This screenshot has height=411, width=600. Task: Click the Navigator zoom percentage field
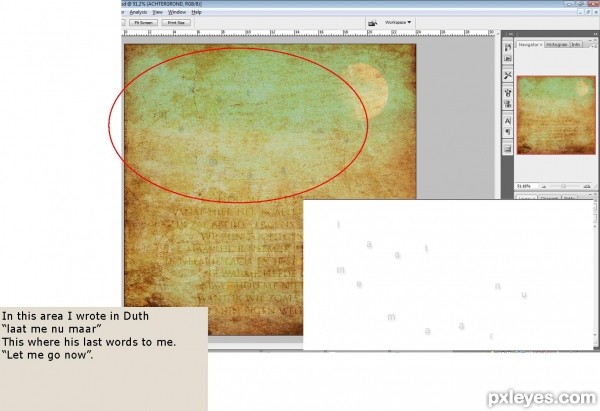(x=525, y=186)
